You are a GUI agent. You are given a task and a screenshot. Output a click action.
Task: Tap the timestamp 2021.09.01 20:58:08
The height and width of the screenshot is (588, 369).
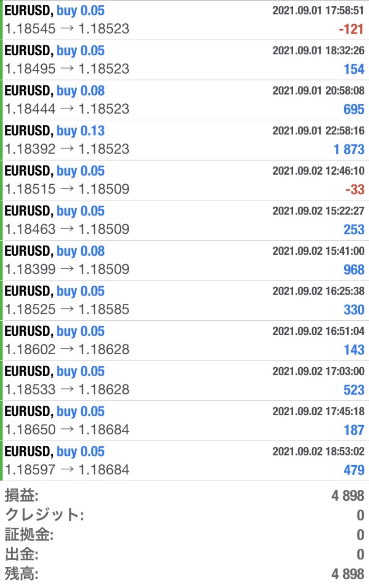click(319, 91)
